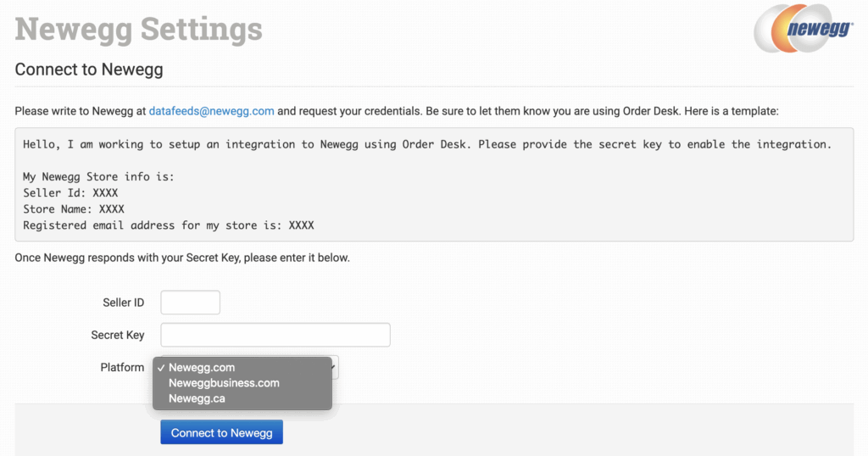Image resolution: width=868 pixels, height=456 pixels.
Task: Click into the Secret Key field
Action: tap(275, 335)
